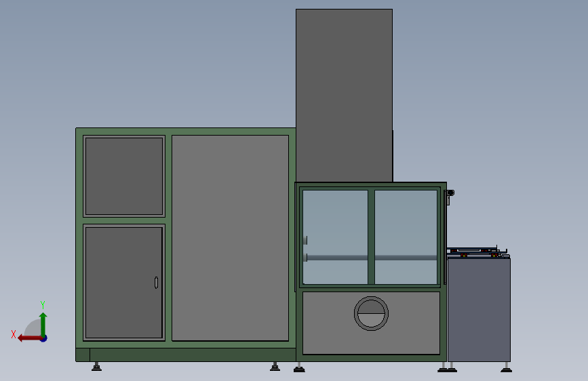Screen dimensions: 588x381
Task: Click the circular port on lower panel
Action: [371, 313]
